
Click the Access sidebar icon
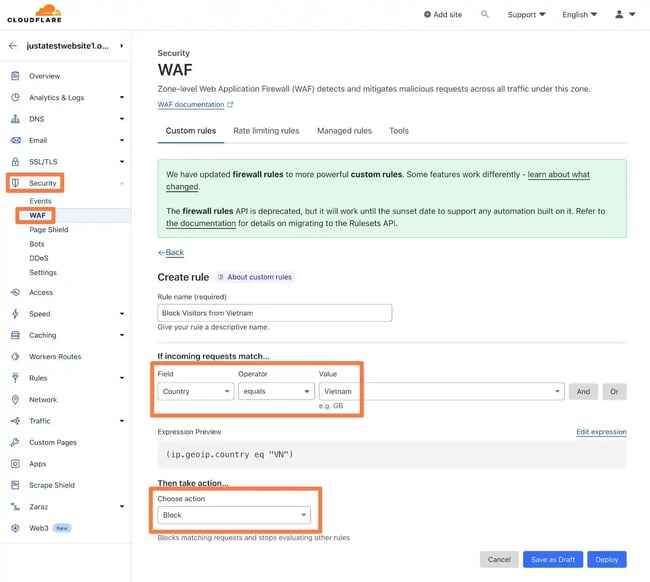point(15,292)
